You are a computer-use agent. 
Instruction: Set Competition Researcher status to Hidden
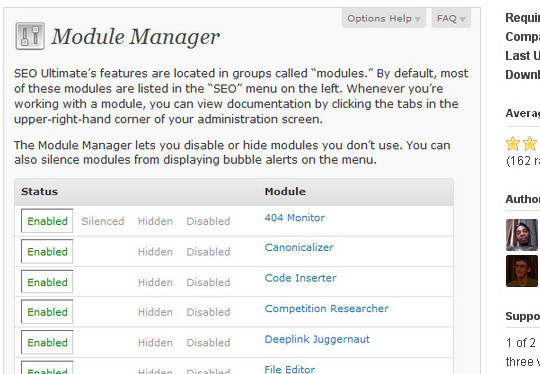click(155, 312)
